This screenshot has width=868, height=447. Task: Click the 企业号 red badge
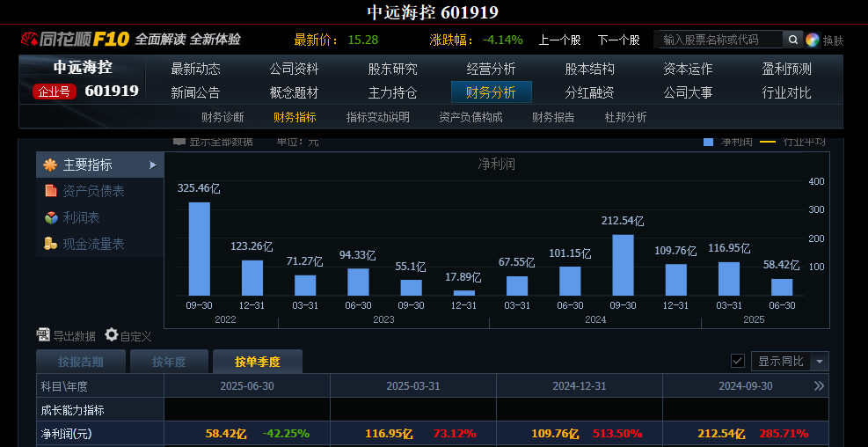pos(55,92)
